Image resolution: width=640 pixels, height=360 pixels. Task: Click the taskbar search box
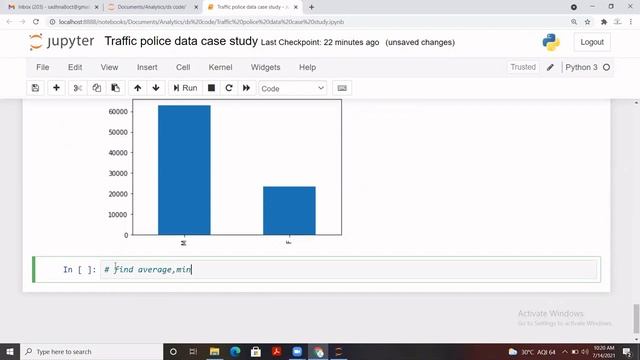91,351
